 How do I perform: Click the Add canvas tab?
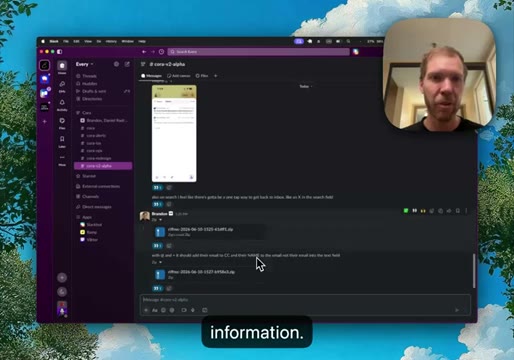pos(179,76)
